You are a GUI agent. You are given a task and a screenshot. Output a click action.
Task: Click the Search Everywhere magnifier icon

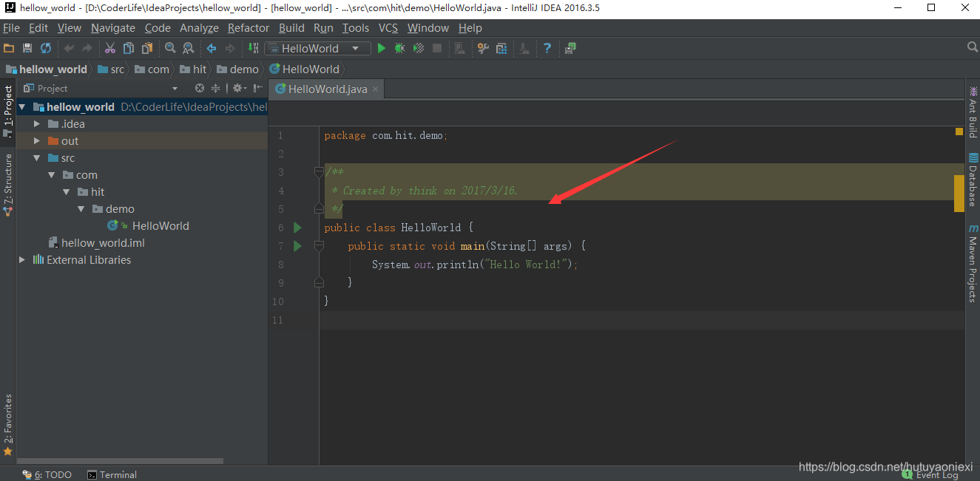click(973, 47)
